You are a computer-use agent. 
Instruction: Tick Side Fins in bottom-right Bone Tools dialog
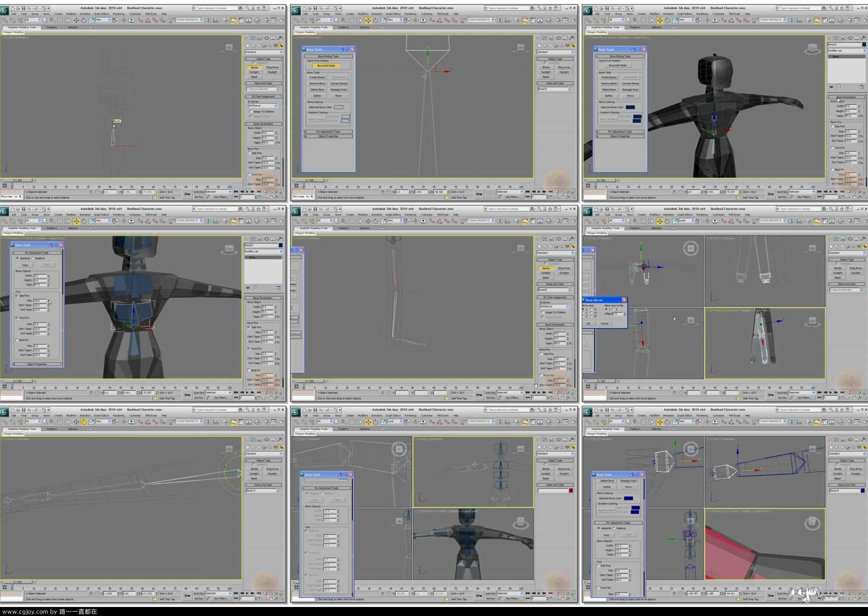598,566
